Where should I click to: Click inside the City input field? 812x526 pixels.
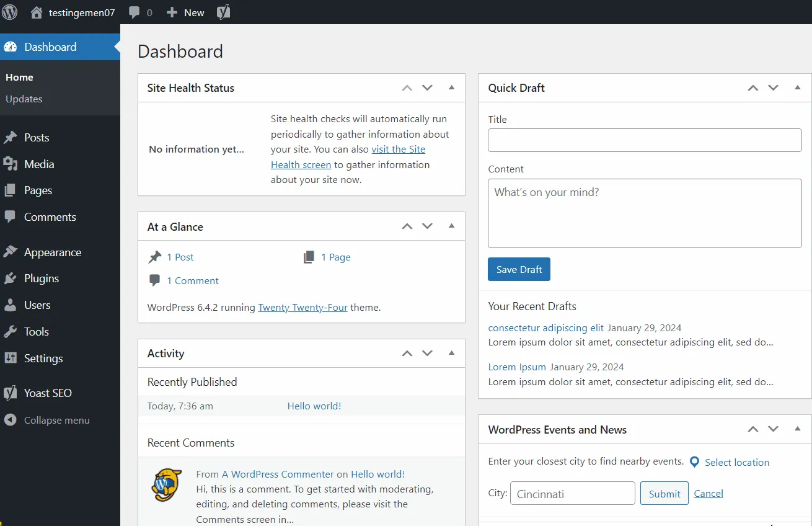[x=571, y=493]
